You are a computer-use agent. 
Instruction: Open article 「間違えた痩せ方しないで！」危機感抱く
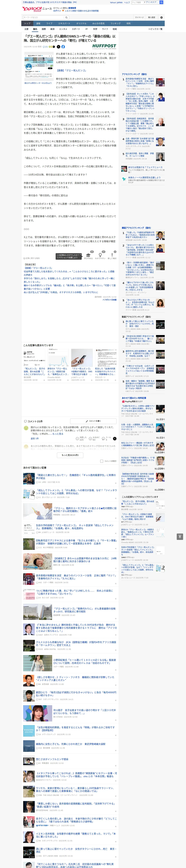(76, 476)
